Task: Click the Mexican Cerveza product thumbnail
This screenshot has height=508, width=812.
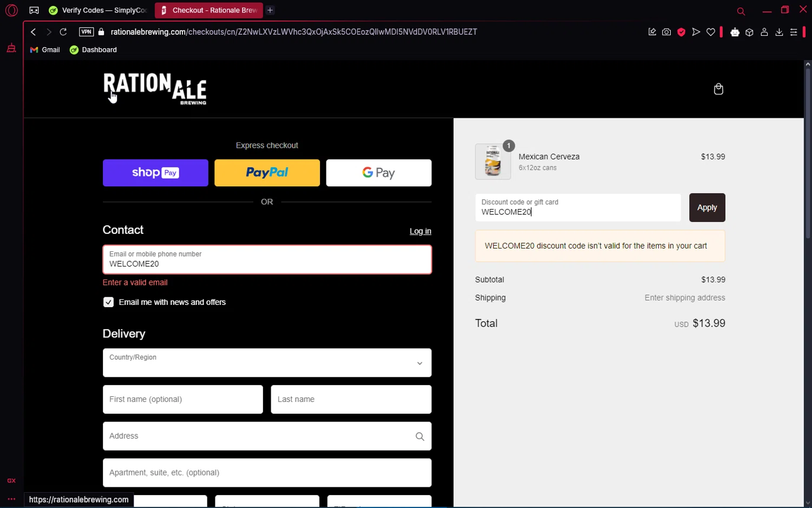Action: [493, 161]
